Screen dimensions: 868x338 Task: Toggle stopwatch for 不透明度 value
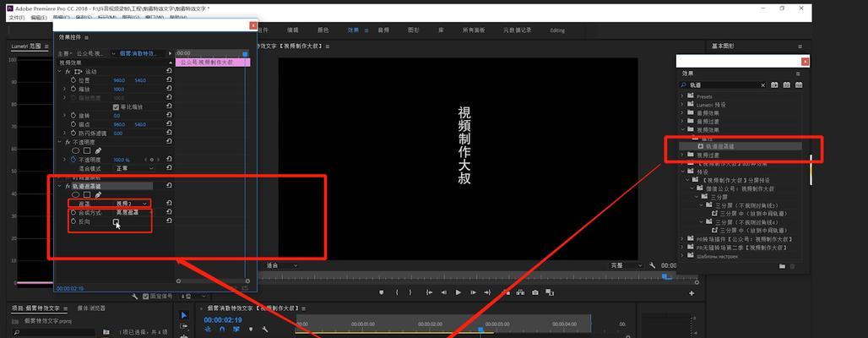73,160
